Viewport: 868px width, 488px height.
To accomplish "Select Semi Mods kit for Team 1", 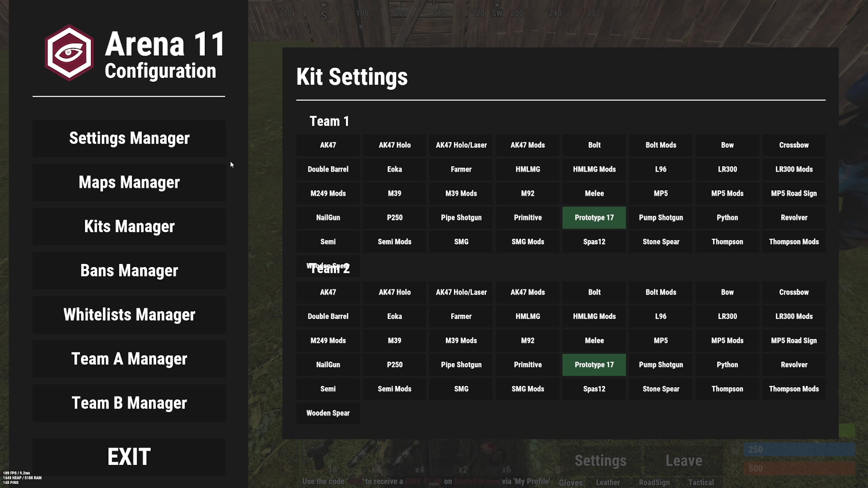I will click(x=395, y=242).
